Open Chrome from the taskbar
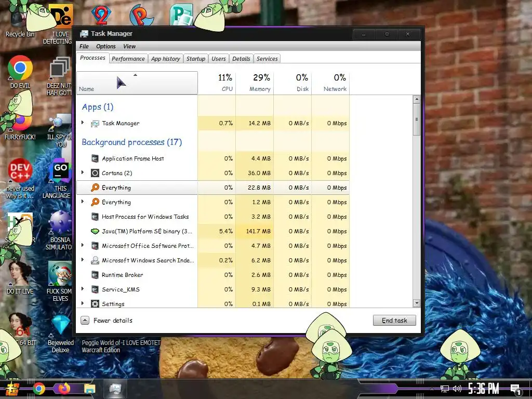 [39, 389]
